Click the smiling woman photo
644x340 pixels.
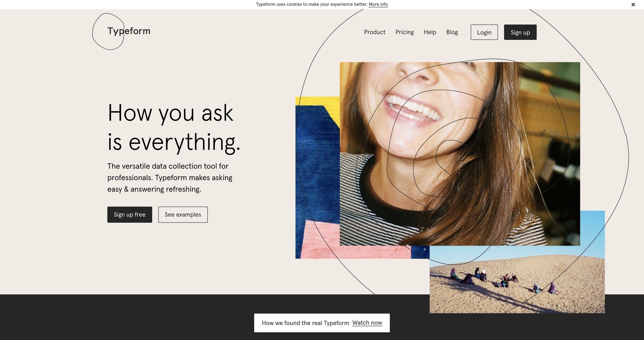460,154
